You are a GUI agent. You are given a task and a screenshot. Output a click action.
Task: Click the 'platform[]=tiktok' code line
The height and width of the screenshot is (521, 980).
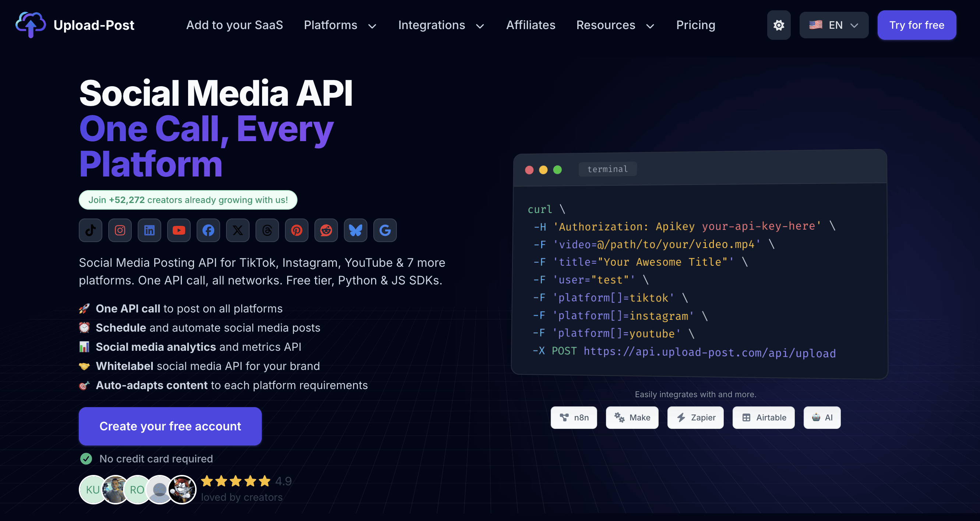point(610,298)
